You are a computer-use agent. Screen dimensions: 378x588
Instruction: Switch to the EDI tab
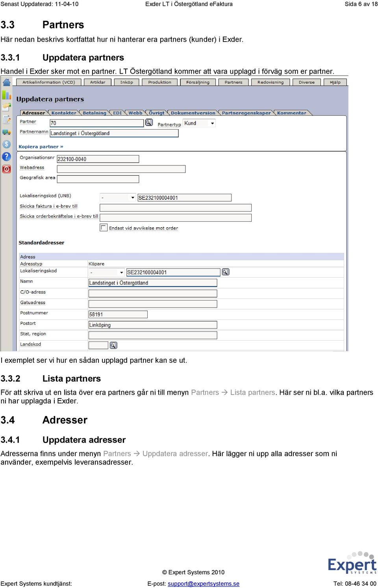click(x=117, y=113)
